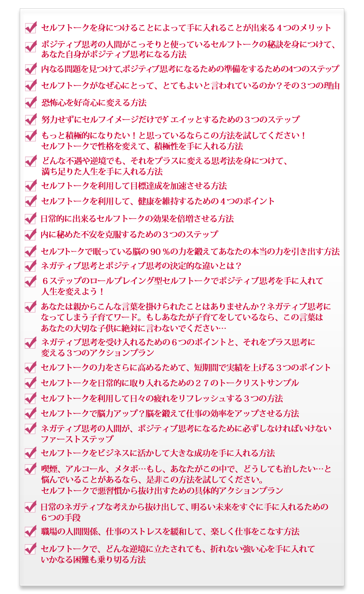The height and width of the screenshot is (594, 364).
Task: Click the checkmark next to "日常的に出来るセルフトークの効果を倍増させる方法"
Action: tap(31, 219)
